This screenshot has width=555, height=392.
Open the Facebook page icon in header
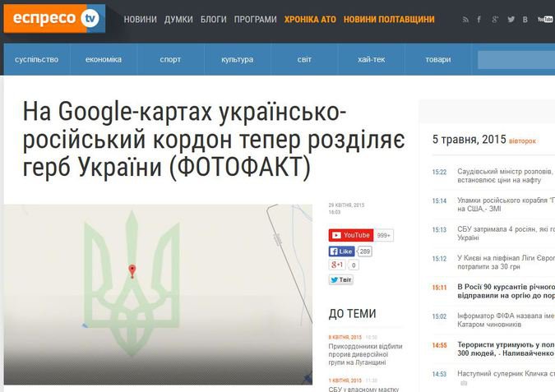point(480,19)
